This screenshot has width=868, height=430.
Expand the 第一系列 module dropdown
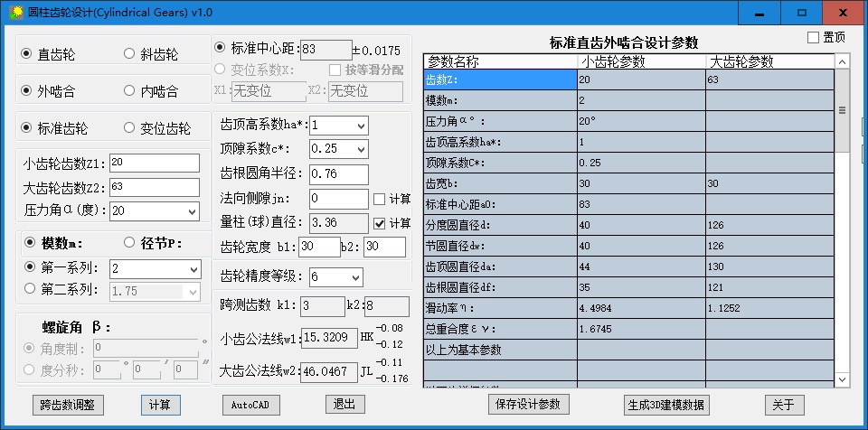[x=193, y=269]
